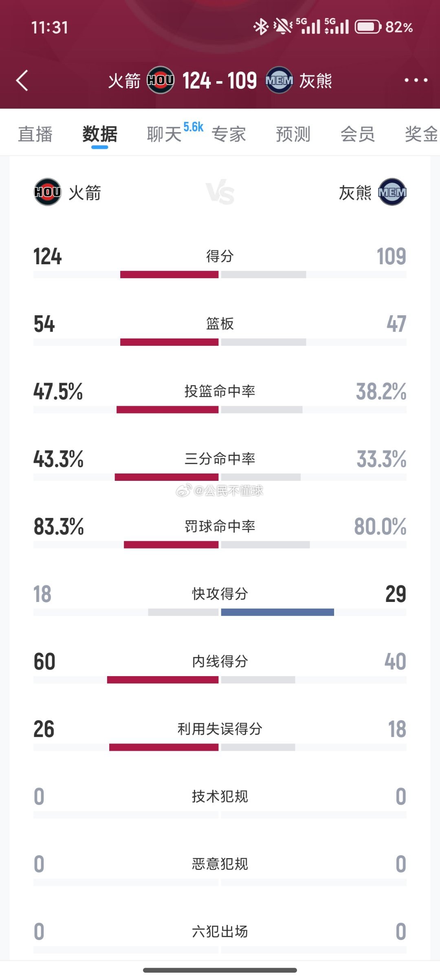Image resolution: width=440 pixels, height=980 pixels.
Task: Open the MEM Grizzlies logo in the header
Action: point(279,80)
